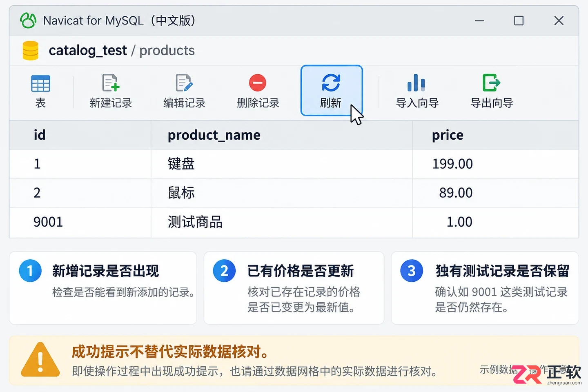Click the green Navicat logo icon
The width and height of the screenshot is (588, 392).
coord(28,20)
